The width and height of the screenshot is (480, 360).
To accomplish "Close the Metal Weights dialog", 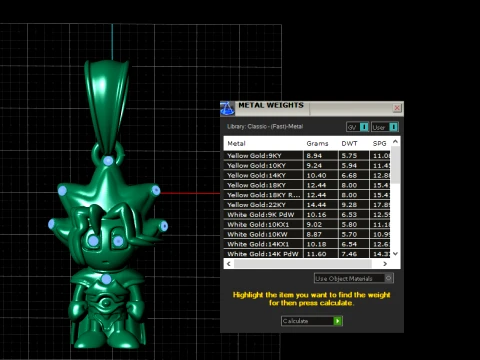I will tap(397, 108).
